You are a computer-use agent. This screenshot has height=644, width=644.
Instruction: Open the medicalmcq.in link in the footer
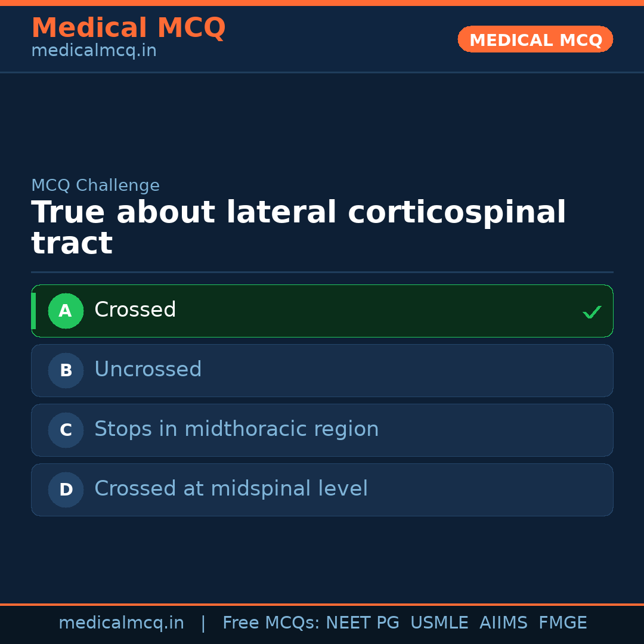121,623
